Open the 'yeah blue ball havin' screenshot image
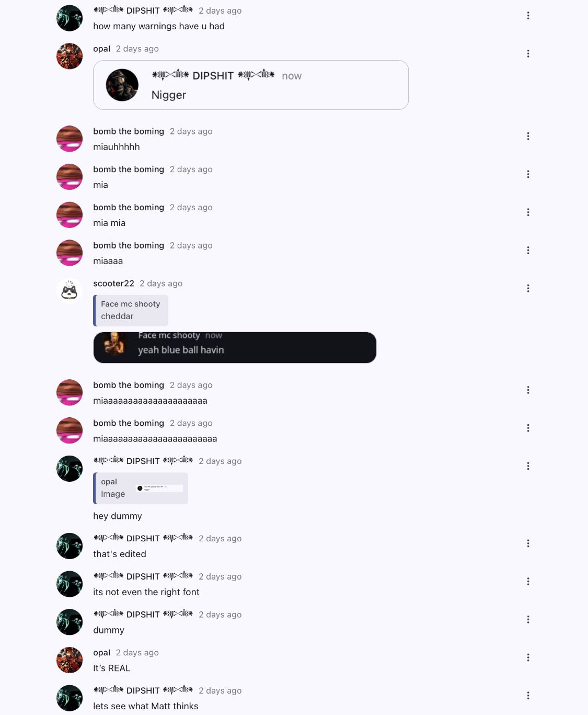 [x=235, y=347]
